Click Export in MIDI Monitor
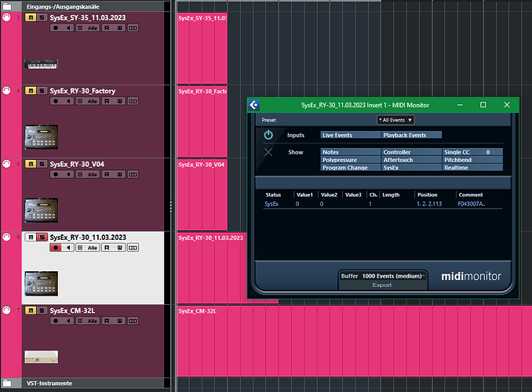This screenshot has width=532, height=392. pos(382,285)
